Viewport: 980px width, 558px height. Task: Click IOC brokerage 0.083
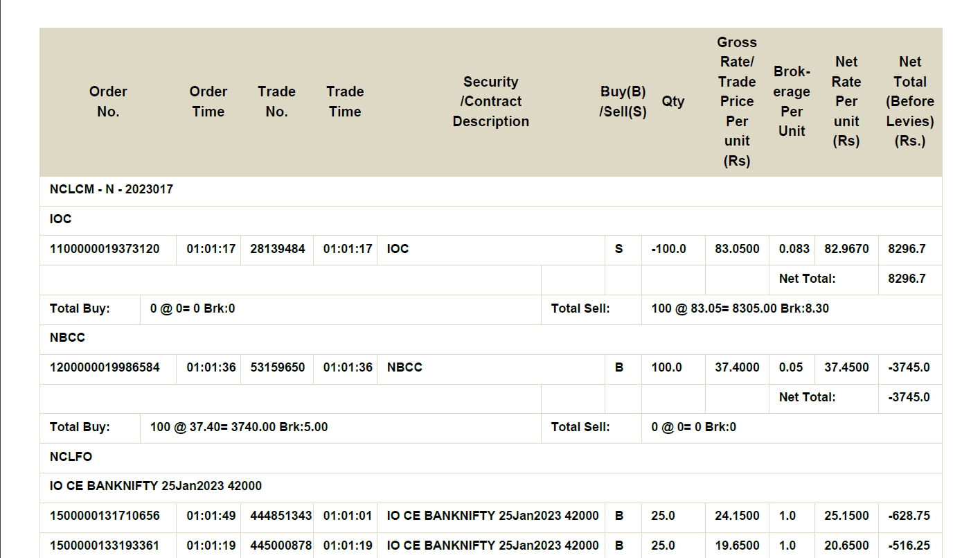794,249
